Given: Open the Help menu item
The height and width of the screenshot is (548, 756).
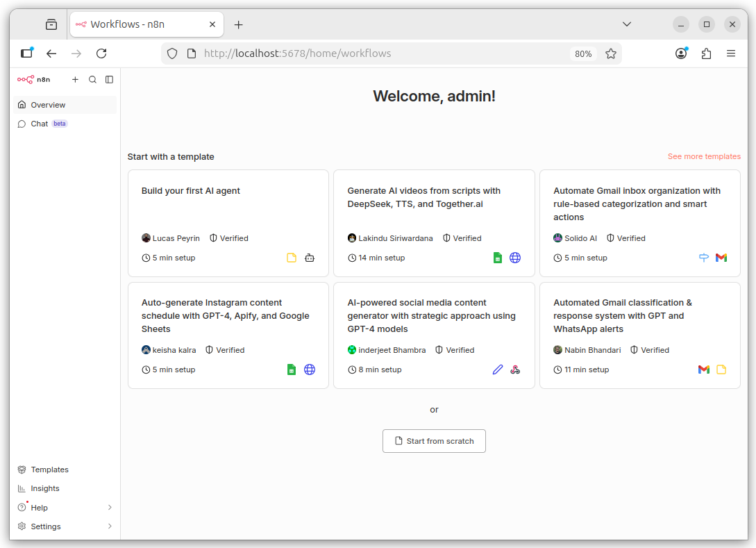Looking at the screenshot, I should click(65, 508).
